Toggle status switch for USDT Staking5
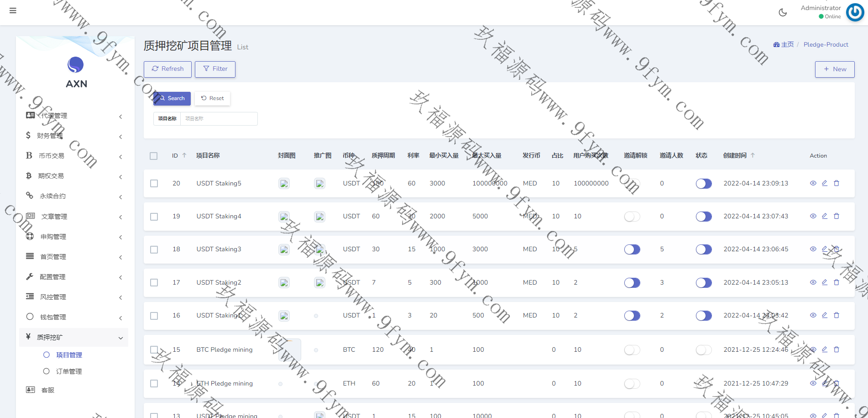The image size is (868, 418). (x=703, y=184)
